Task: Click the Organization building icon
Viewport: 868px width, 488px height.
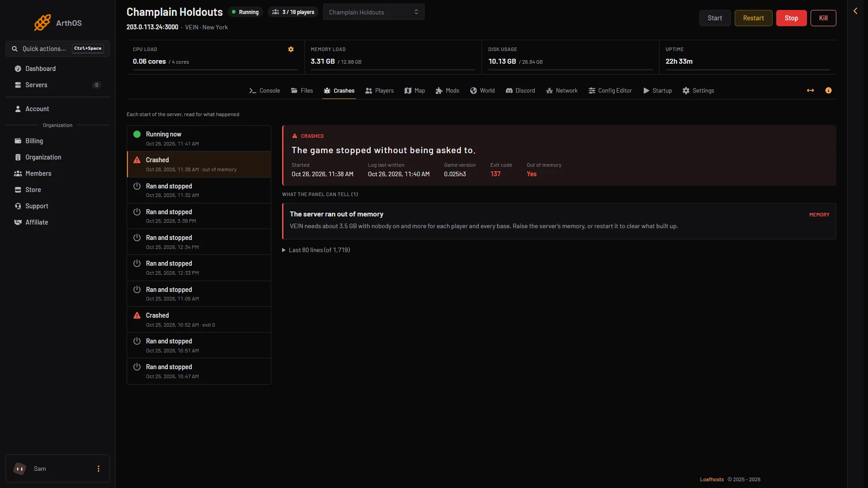Action: [x=18, y=157]
